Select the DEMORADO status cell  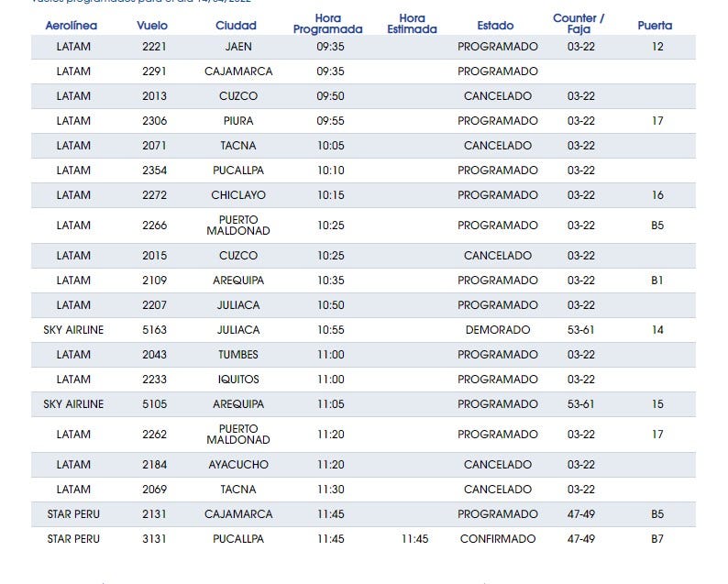click(x=497, y=330)
